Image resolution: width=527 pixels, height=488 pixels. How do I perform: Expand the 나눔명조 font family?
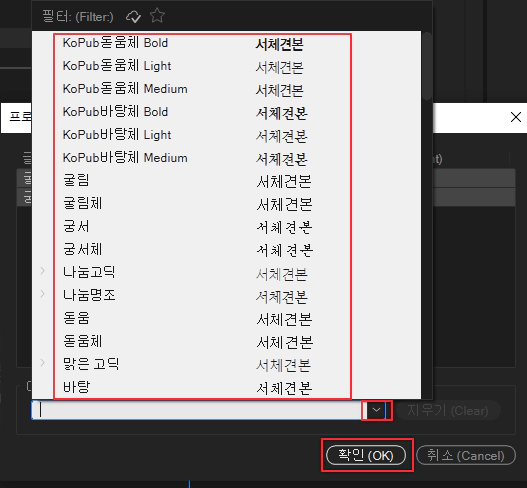click(x=42, y=294)
